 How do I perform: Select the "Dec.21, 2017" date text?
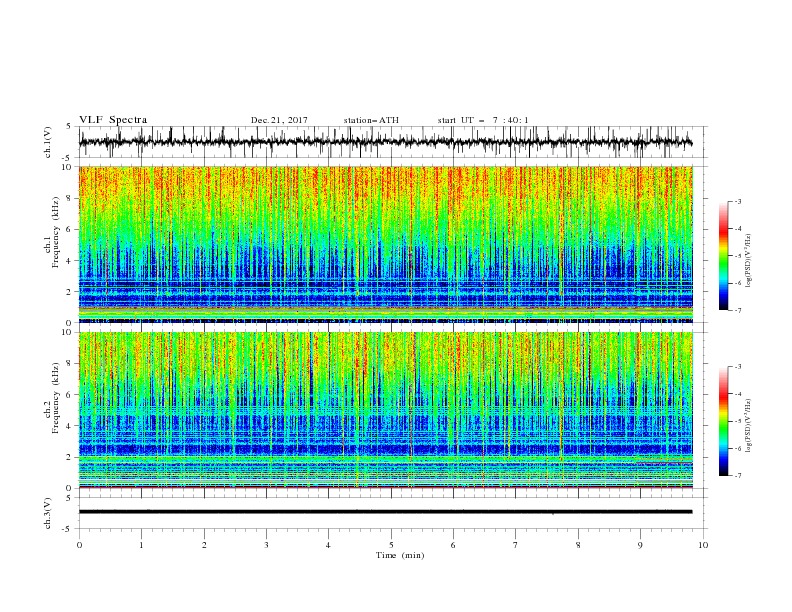click(279, 120)
